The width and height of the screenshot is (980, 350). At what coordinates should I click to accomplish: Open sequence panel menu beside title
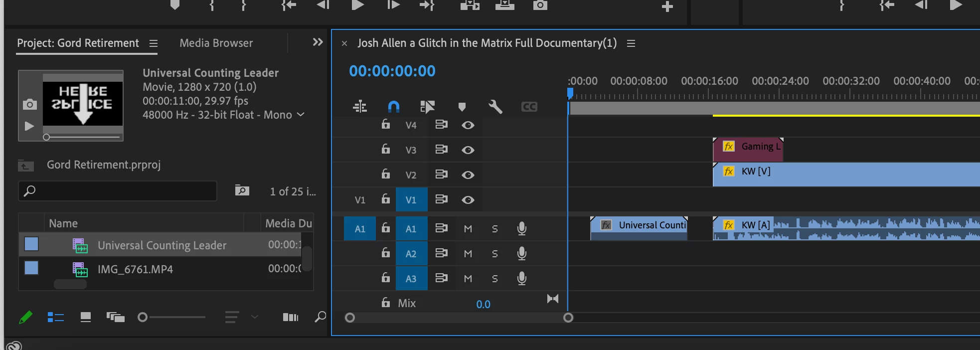pyautogui.click(x=631, y=43)
